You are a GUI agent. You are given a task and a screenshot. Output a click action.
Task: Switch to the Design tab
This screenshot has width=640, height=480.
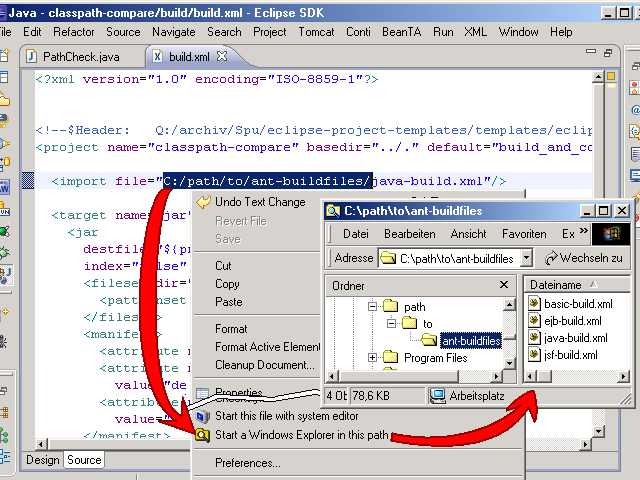click(x=42, y=460)
